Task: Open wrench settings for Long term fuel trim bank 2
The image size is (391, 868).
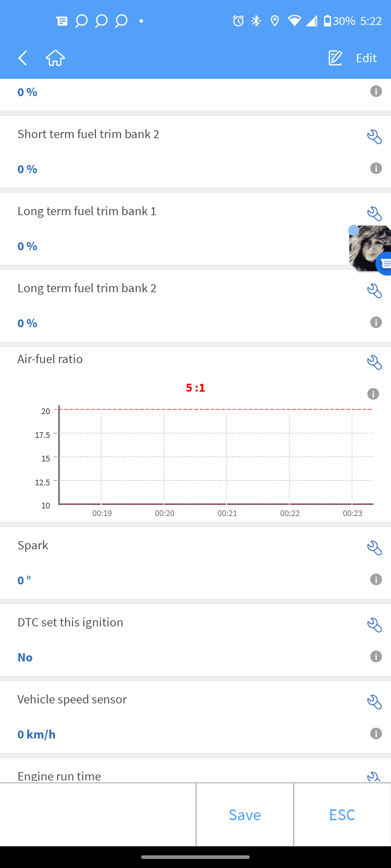Action: (374, 291)
